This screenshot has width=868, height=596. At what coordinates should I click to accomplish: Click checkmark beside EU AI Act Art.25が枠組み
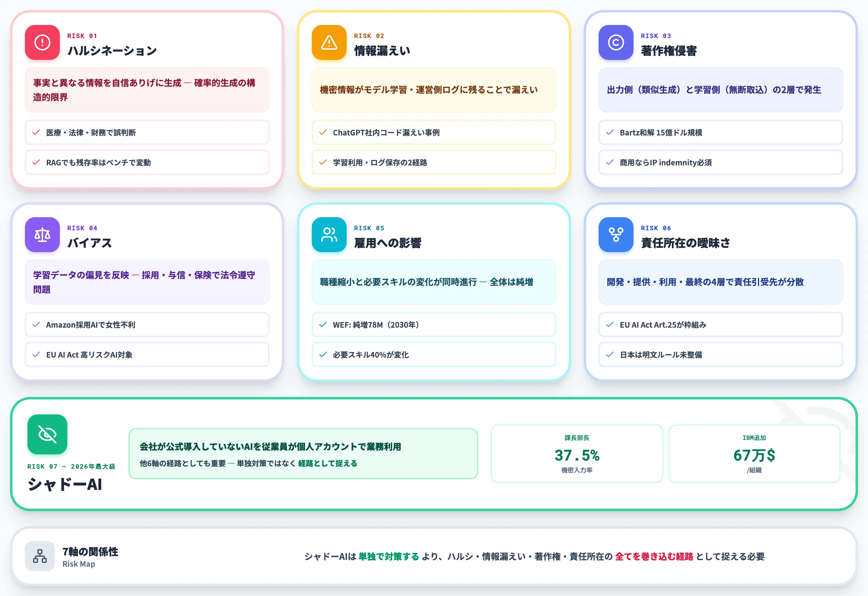(x=610, y=325)
